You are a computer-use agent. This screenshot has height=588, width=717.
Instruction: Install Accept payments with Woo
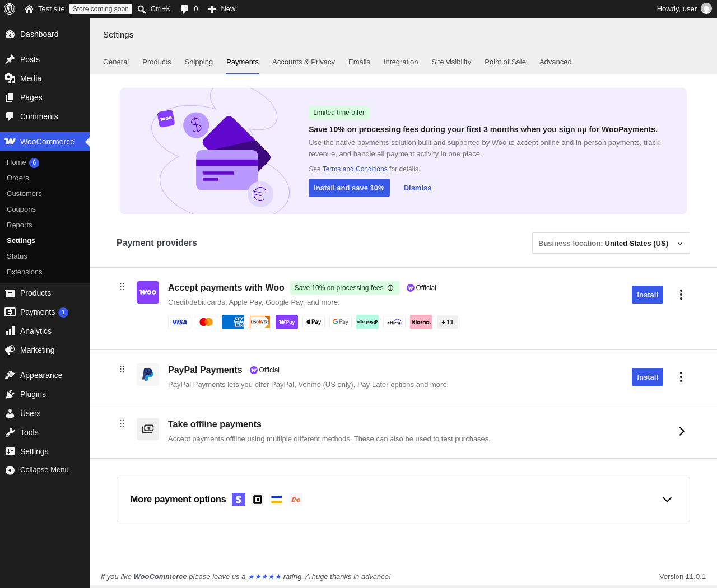click(x=648, y=295)
